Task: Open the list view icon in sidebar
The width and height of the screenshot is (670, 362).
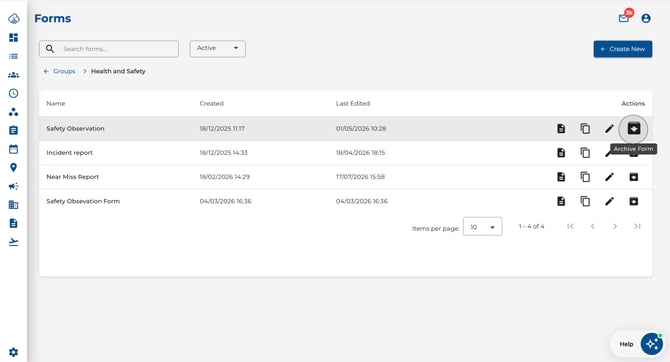Action: pos(14,56)
